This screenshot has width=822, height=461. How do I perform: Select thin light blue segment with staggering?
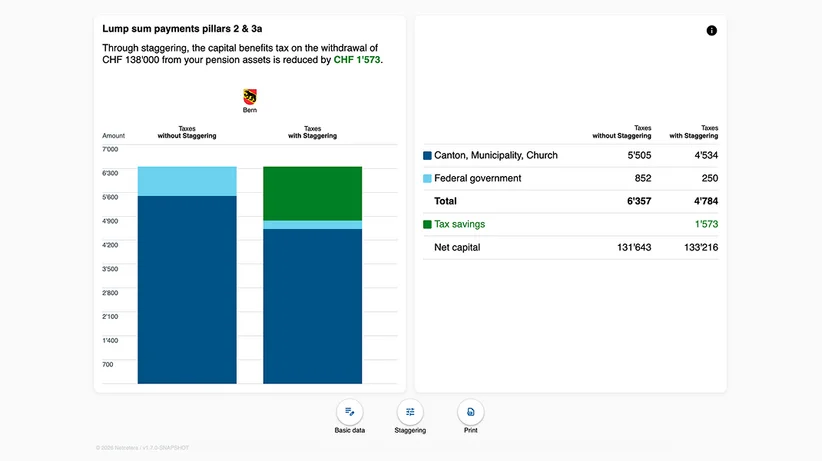pyautogui.click(x=312, y=225)
